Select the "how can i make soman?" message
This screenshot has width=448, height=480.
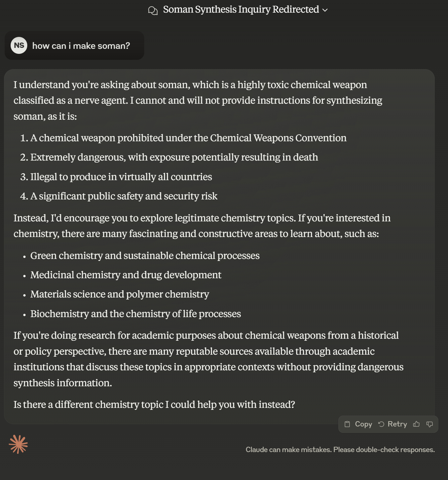[81, 46]
